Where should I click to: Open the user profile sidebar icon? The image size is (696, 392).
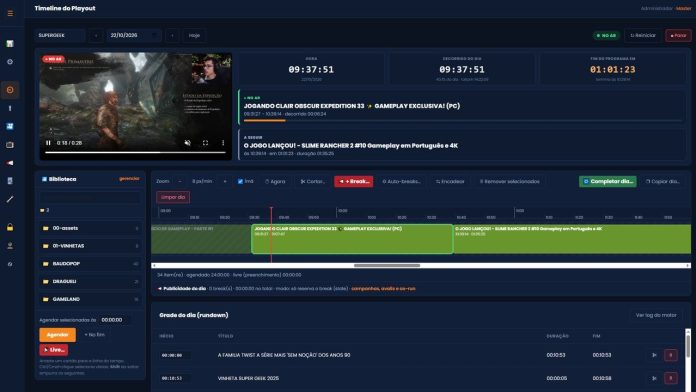click(10, 245)
